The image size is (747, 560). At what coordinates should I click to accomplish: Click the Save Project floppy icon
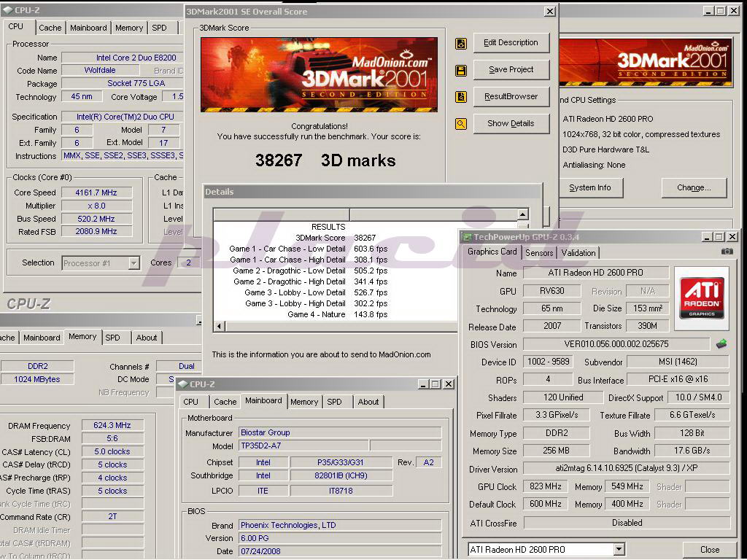pos(461,71)
